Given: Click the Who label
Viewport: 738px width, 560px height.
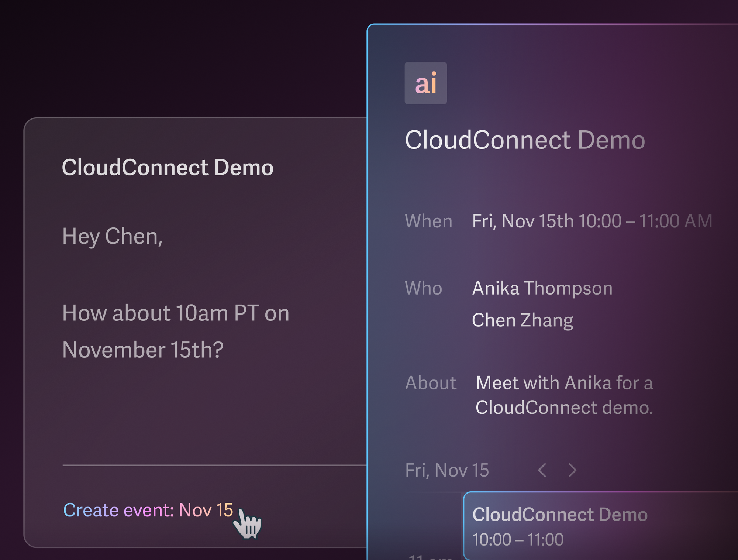Looking at the screenshot, I should tap(423, 288).
